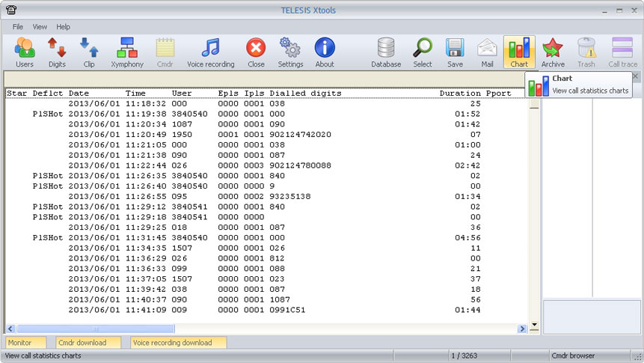Click the vertical scrollbar down arrow

click(534, 326)
